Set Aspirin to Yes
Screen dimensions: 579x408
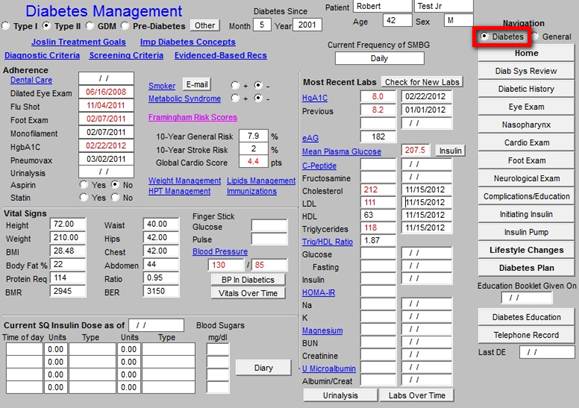[x=84, y=185]
